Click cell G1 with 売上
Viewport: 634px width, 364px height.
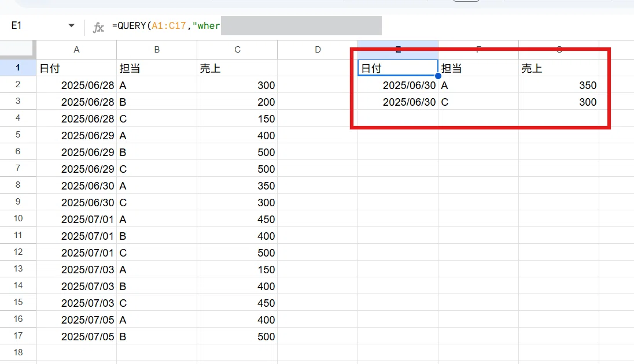[x=559, y=68]
